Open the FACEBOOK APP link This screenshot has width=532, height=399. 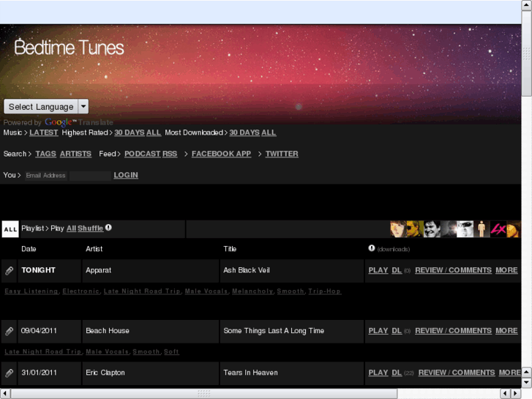click(221, 154)
